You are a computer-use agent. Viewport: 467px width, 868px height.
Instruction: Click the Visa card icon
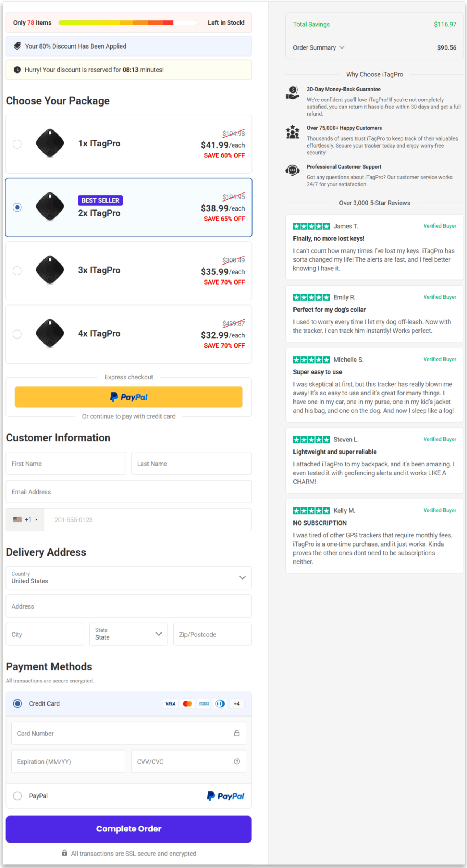[170, 703]
